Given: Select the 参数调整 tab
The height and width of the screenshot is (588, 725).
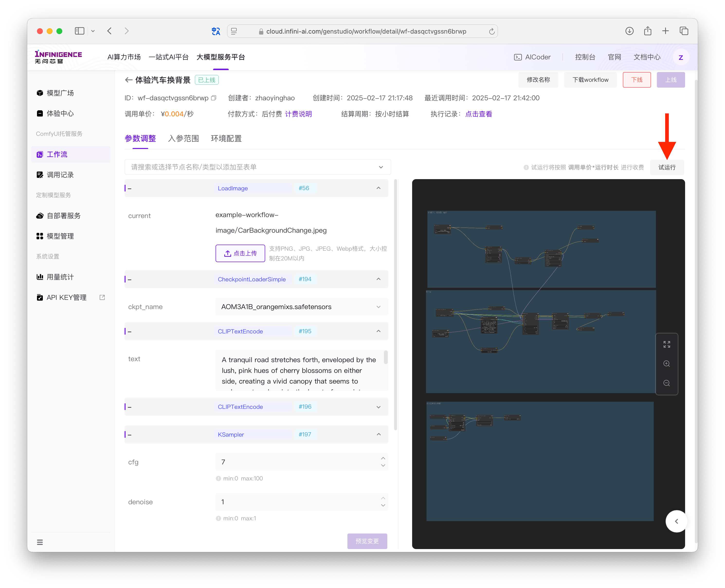Looking at the screenshot, I should click(x=140, y=138).
